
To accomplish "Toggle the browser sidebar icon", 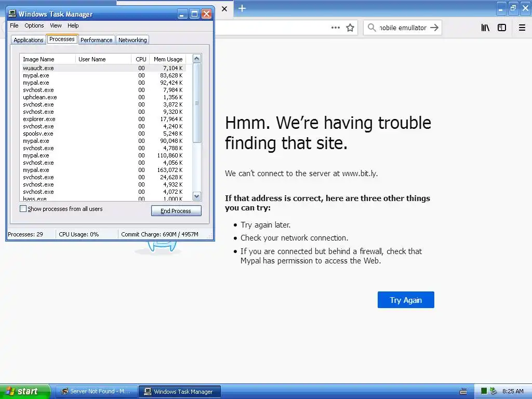I will click(x=502, y=28).
